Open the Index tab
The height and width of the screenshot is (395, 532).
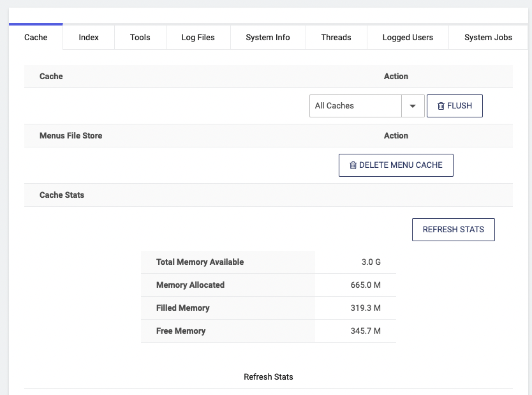[x=89, y=38]
